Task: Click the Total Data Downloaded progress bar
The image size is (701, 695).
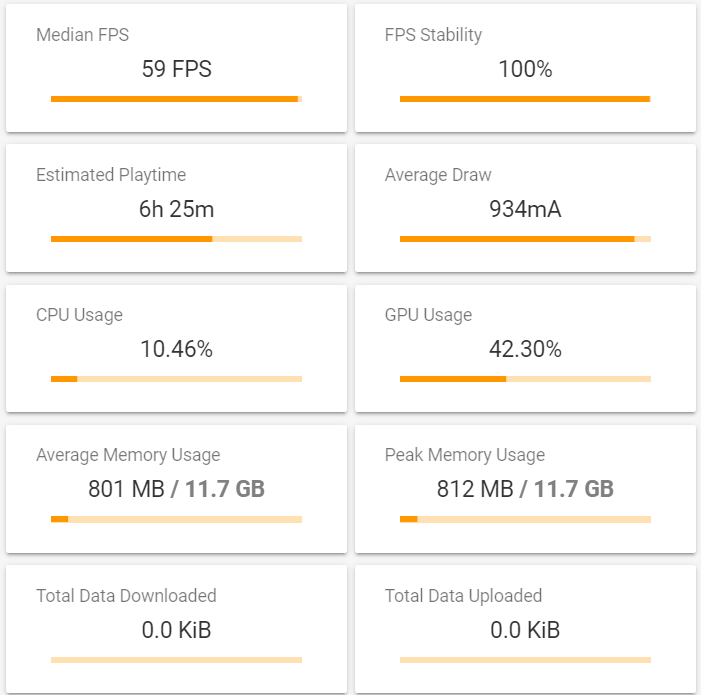Action: [176, 660]
